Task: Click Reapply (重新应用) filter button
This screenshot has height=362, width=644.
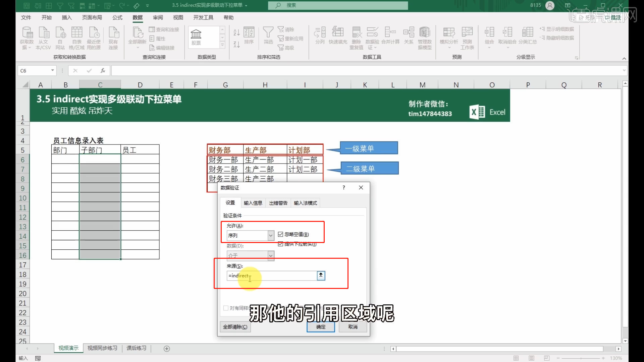Action: pyautogui.click(x=290, y=39)
